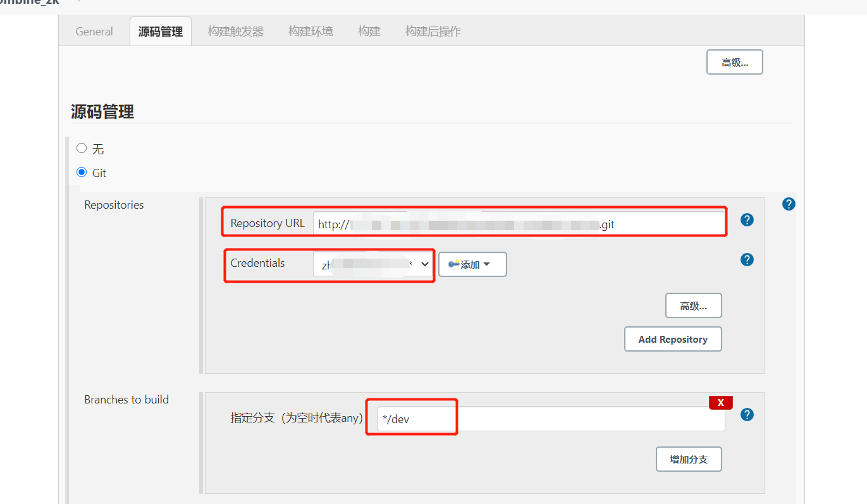This screenshot has width=867, height=504.
Task: Click the Credentials label text
Action: [257, 263]
